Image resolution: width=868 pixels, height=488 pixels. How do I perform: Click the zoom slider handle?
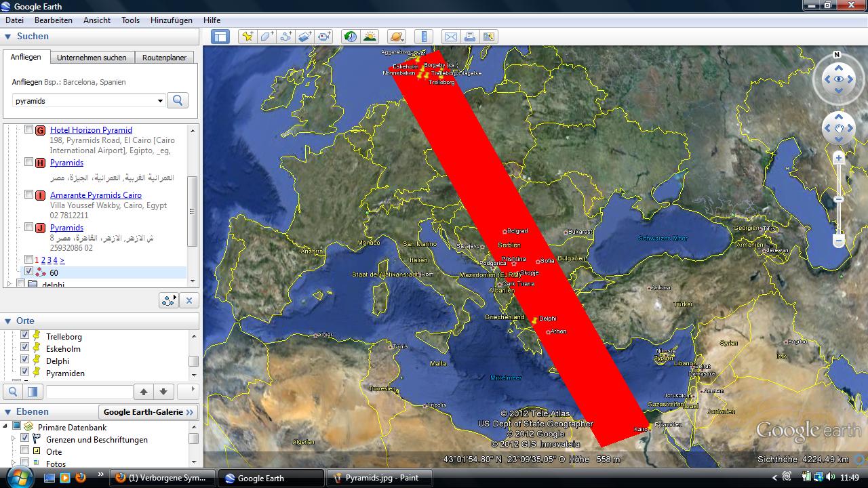click(839, 199)
